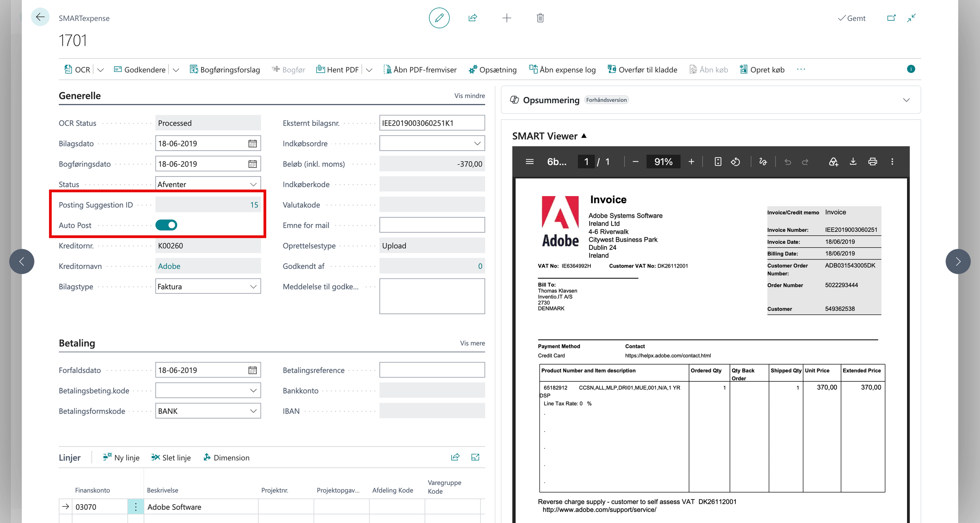
Task: Click the PDF draw annotation icon
Action: tap(763, 162)
